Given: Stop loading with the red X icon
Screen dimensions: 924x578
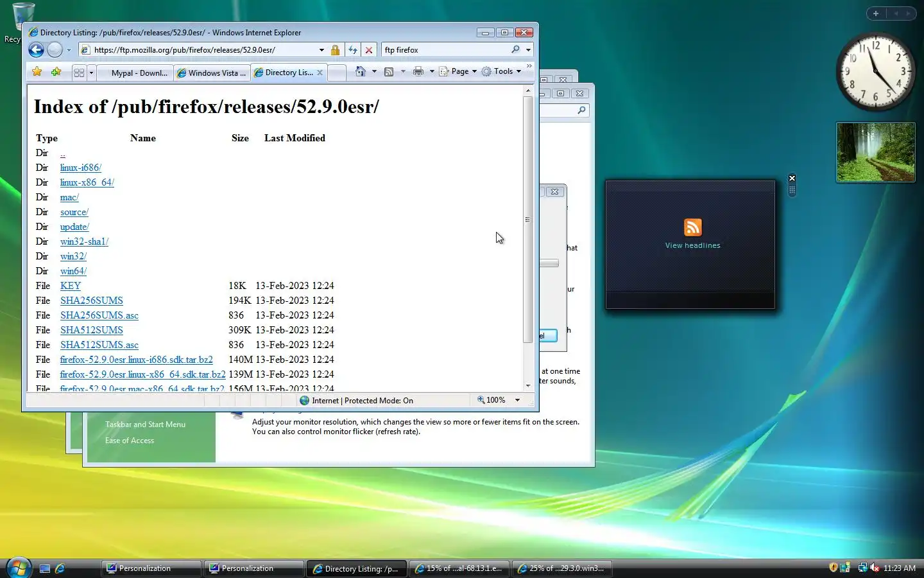Looking at the screenshot, I should (x=369, y=50).
